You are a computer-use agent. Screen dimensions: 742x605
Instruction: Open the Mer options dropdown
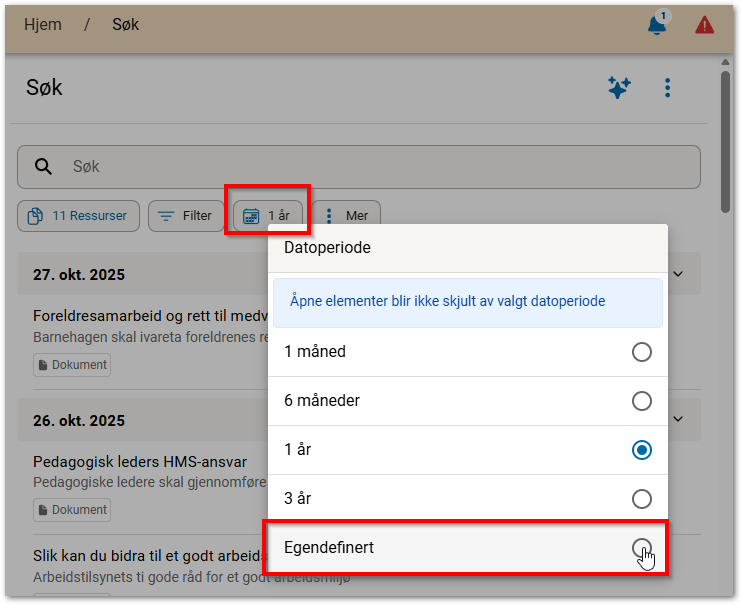346,216
